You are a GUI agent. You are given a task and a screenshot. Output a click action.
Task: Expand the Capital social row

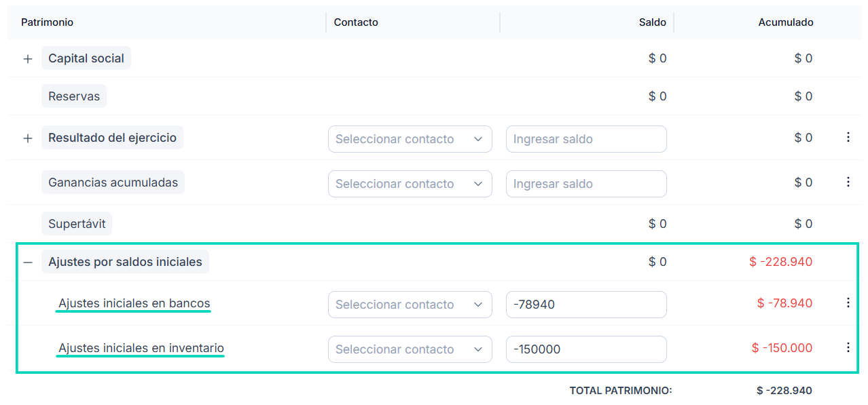[x=27, y=58]
